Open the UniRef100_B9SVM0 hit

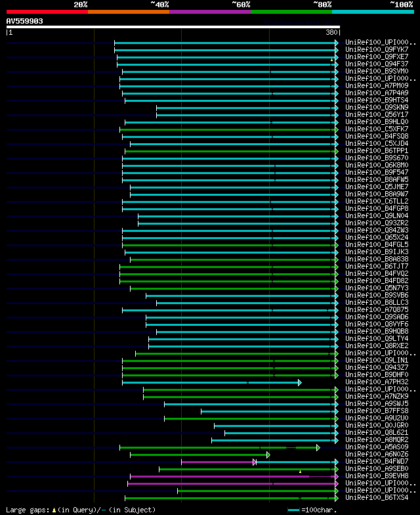click(377, 71)
